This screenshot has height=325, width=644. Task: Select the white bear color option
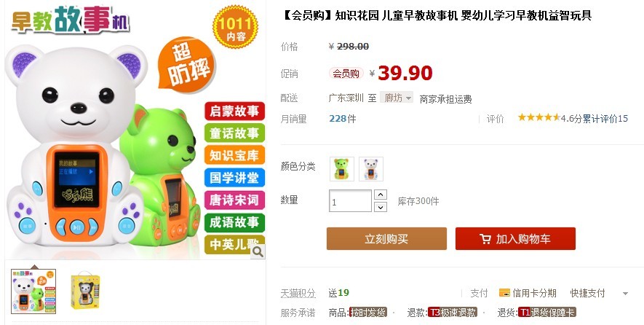[371, 168]
